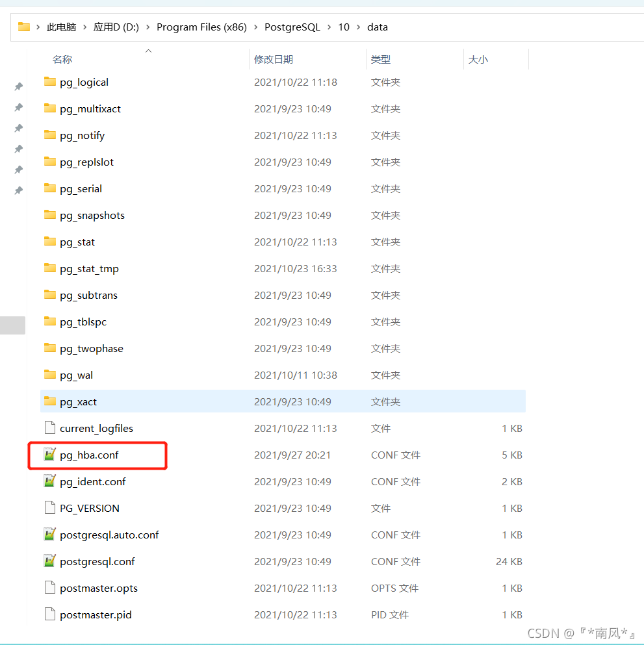This screenshot has height=645, width=644.
Task: Click the pg_hba.conf file icon
Action: [50, 454]
